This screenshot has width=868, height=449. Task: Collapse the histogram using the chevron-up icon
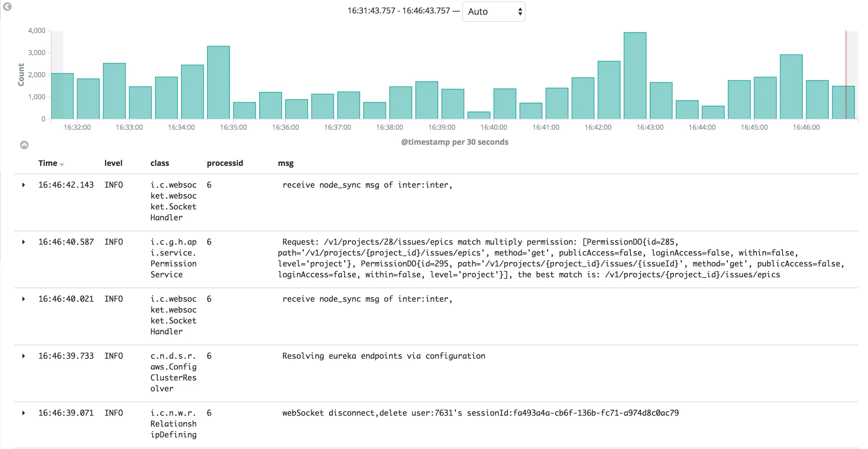[x=24, y=145]
